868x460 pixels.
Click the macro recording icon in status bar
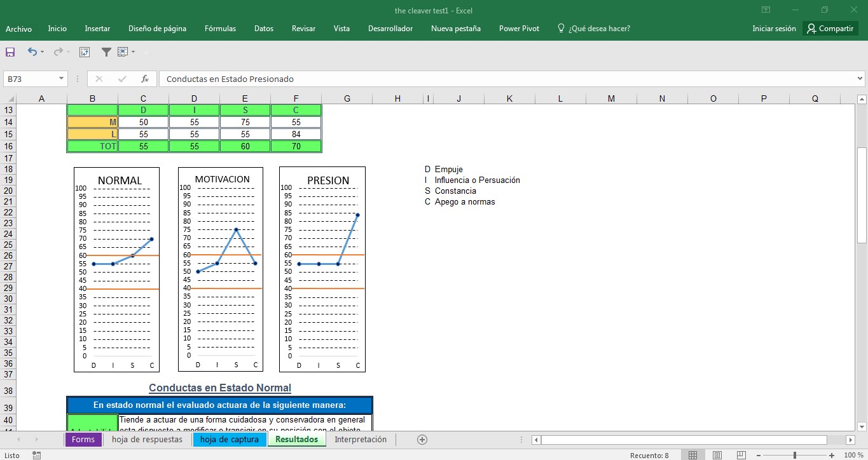tap(37, 455)
